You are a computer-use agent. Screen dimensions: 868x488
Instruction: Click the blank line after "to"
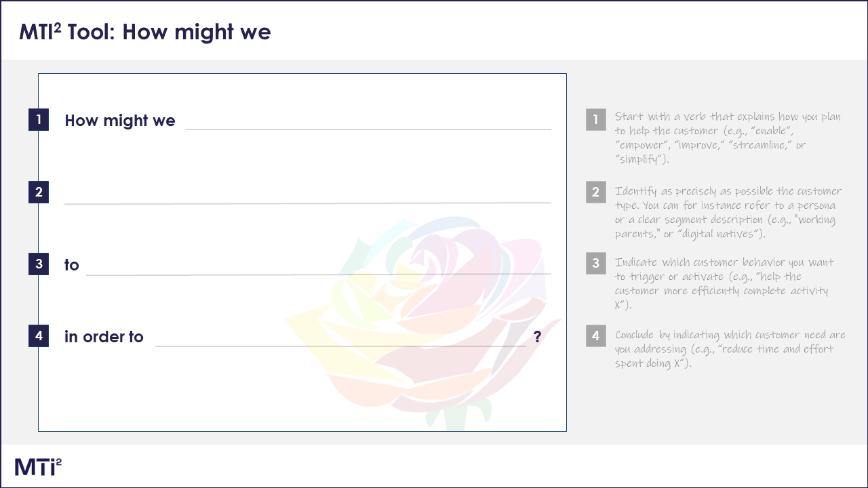point(319,274)
